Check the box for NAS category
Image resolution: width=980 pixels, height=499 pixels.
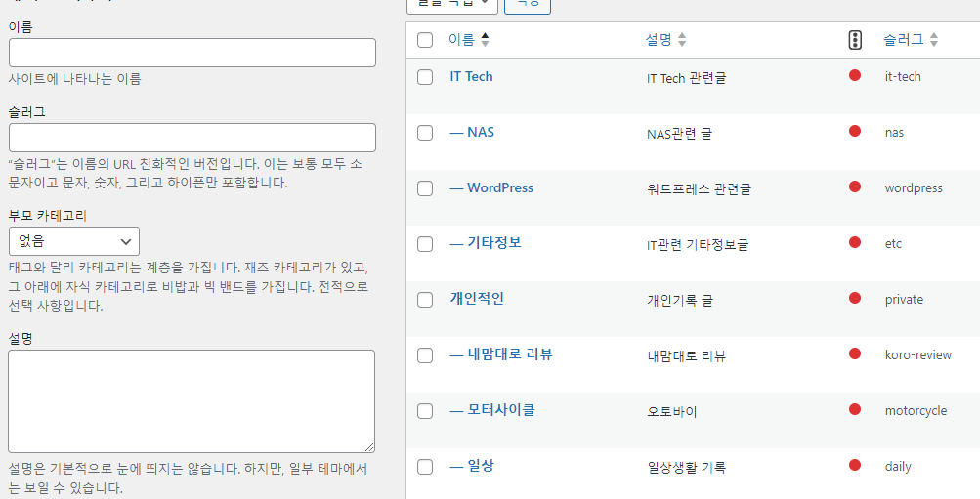point(425,133)
